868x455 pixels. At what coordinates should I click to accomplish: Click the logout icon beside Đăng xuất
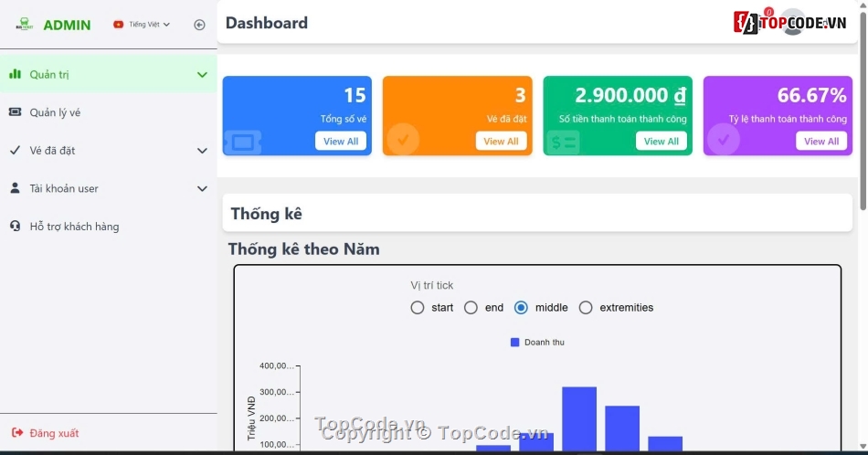[16, 433]
